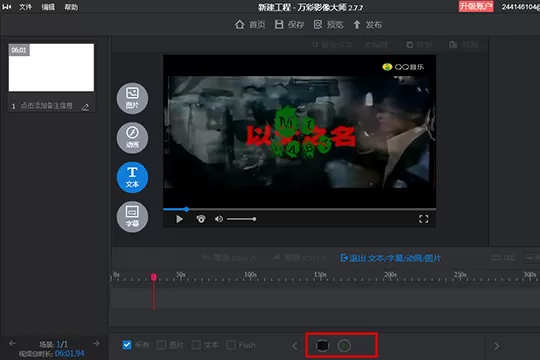Publish with 发布 button
Image resolution: width=540 pixels, height=360 pixels.
367,25
